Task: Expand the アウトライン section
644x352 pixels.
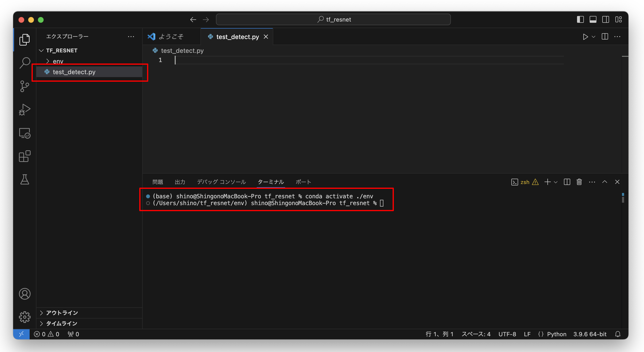Action: click(x=62, y=313)
